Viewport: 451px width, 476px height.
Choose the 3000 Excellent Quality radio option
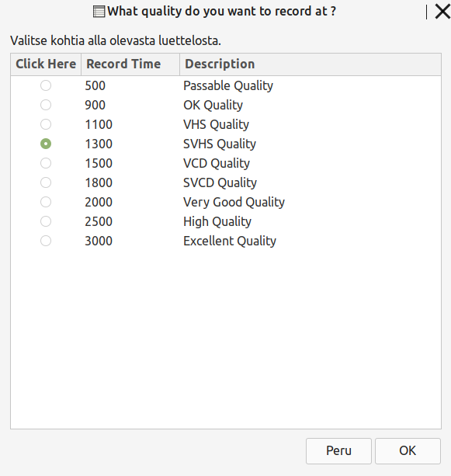46,241
